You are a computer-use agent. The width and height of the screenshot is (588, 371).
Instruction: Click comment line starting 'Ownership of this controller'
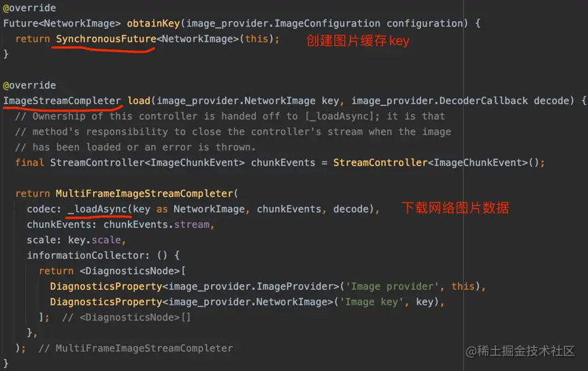[x=230, y=116]
